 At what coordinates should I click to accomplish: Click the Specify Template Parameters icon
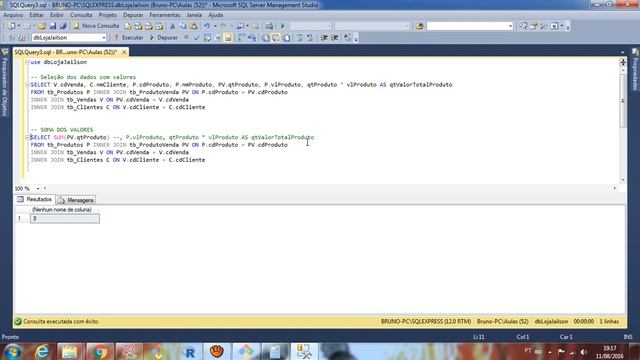[x=347, y=38]
